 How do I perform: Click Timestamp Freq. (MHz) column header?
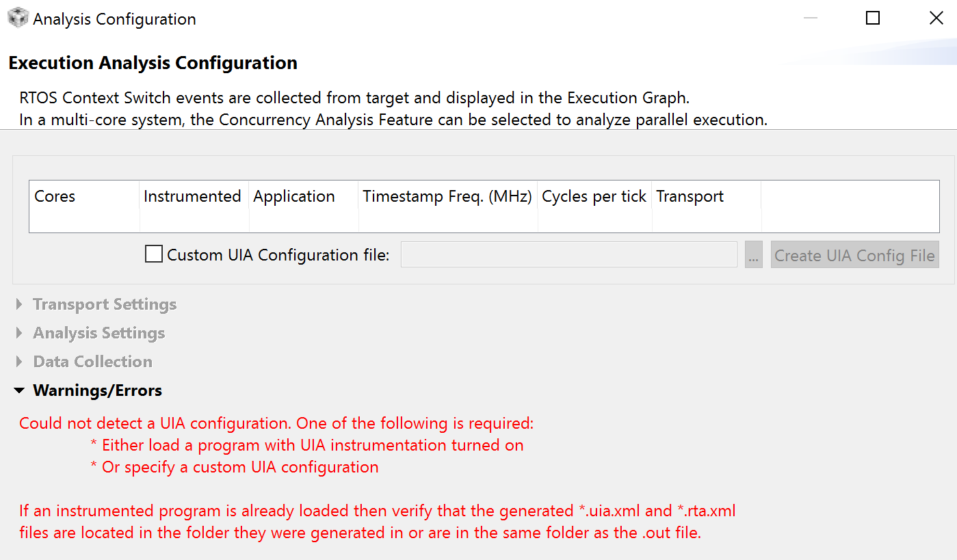(448, 197)
